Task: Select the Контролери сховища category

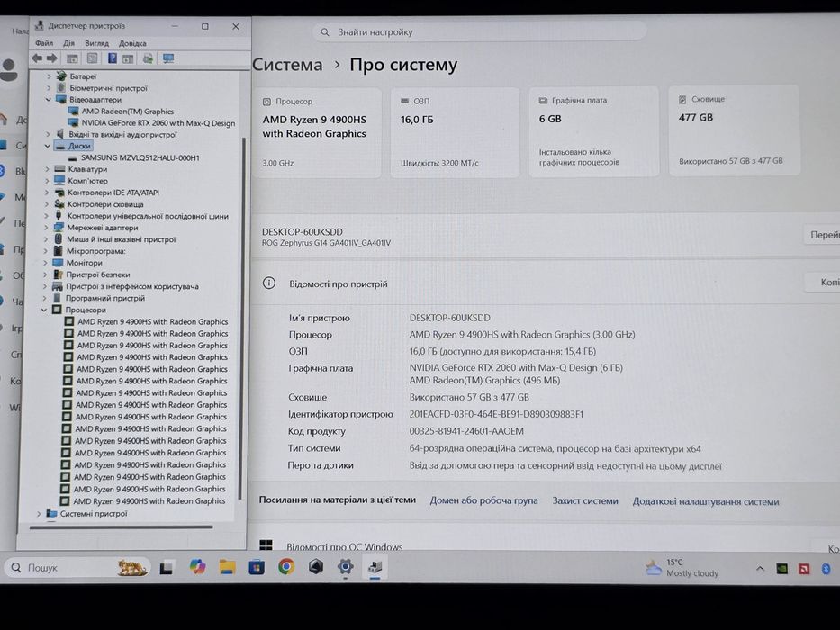Action: [x=105, y=204]
